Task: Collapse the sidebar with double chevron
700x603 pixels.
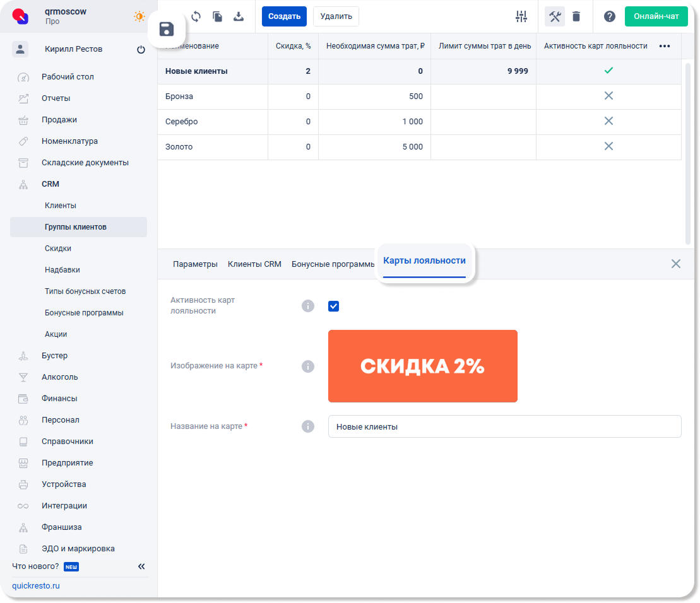Action: (141, 566)
